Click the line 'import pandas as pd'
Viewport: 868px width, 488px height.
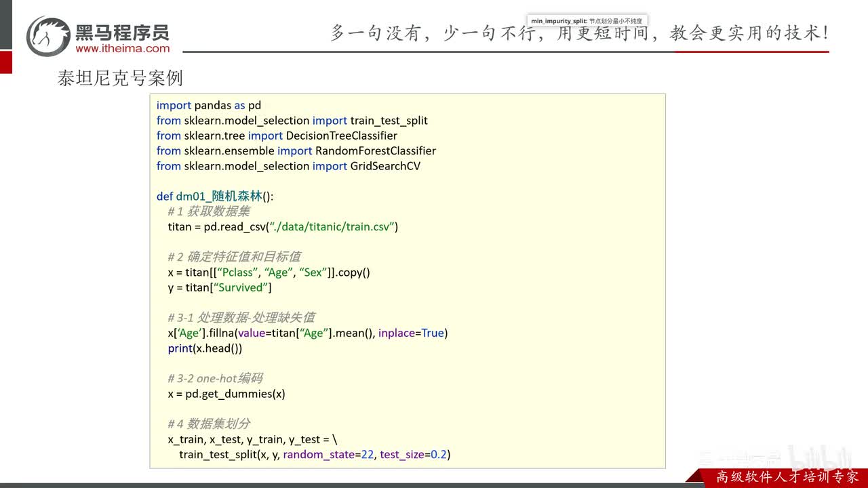209,105
